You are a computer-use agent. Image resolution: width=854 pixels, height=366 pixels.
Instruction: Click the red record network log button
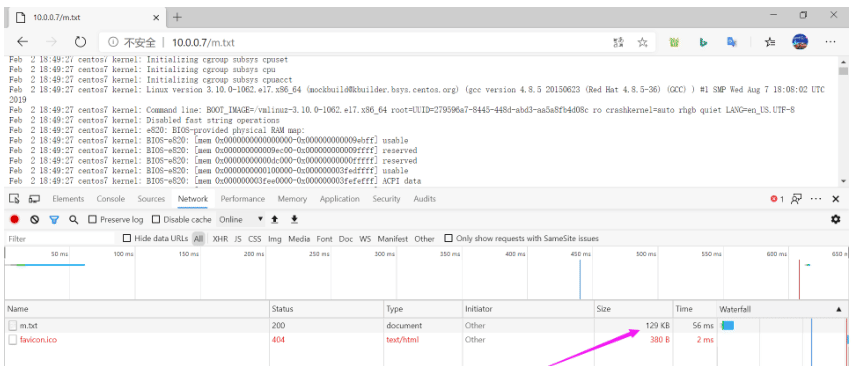pyautogui.click(x=15, y=219)
